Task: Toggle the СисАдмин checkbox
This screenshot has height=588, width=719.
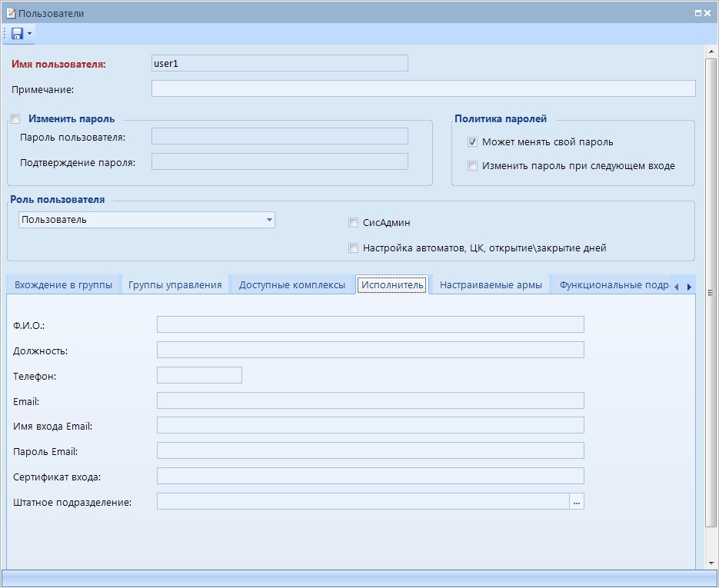Action: tap(354, 223)
